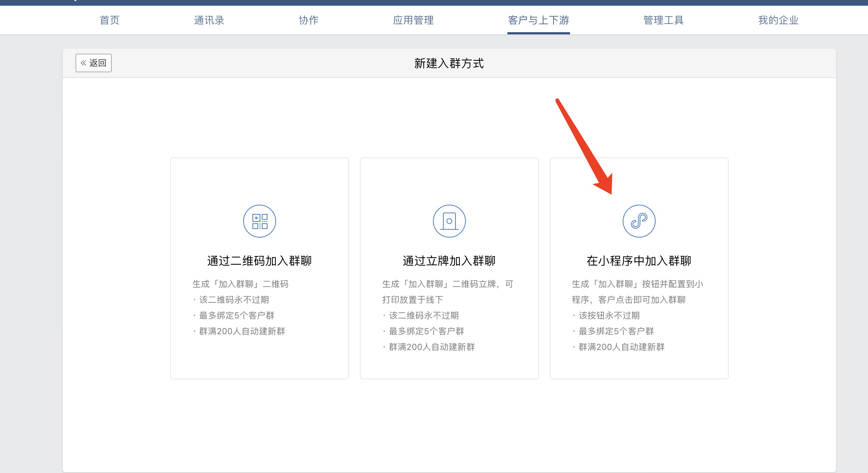
Task: Click the mini program icon
Action: (639, 221)
